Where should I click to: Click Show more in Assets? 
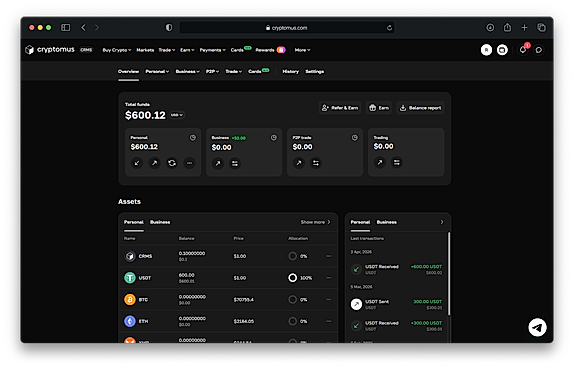tap(316, 222)
